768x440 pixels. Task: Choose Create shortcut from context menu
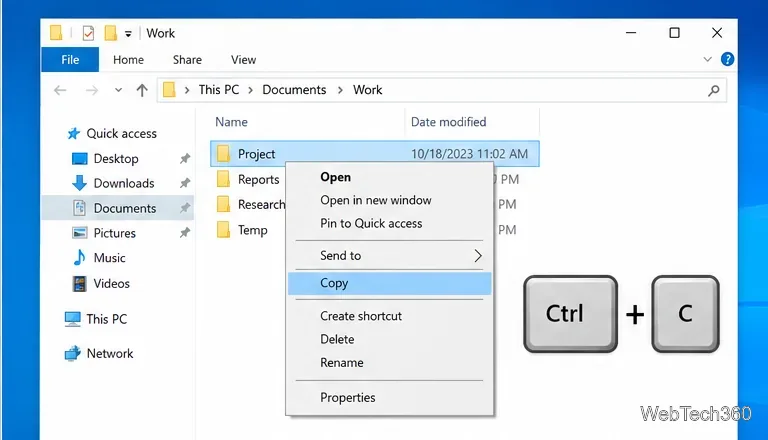click(361, 317)
